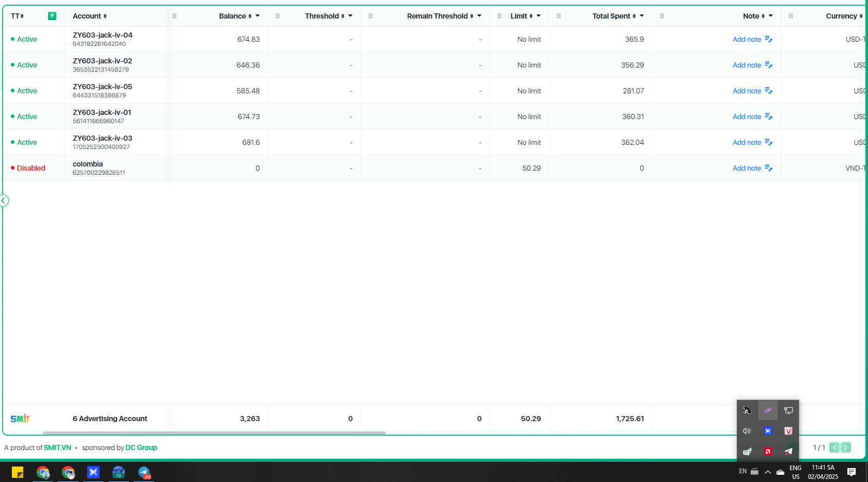Click limit value 50.29 in colombia row
Viewport: 868px width, 482px height.
531,168
